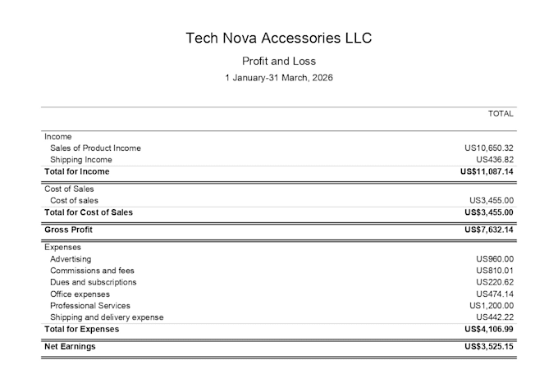Viewport: 558px width, 392px height.
Task: Select the Shipping Income row
Action: (x=279, y=160)
